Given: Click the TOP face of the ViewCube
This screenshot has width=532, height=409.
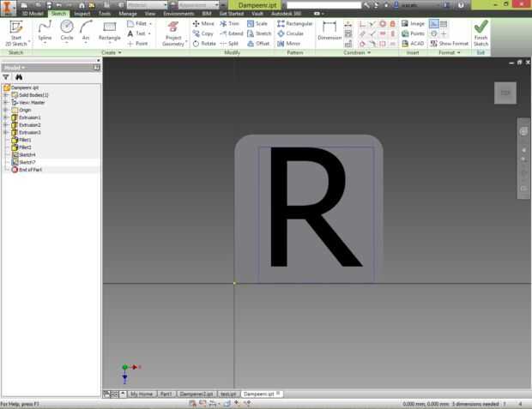Looking at the screenshot, I should [x=505, y=93].
